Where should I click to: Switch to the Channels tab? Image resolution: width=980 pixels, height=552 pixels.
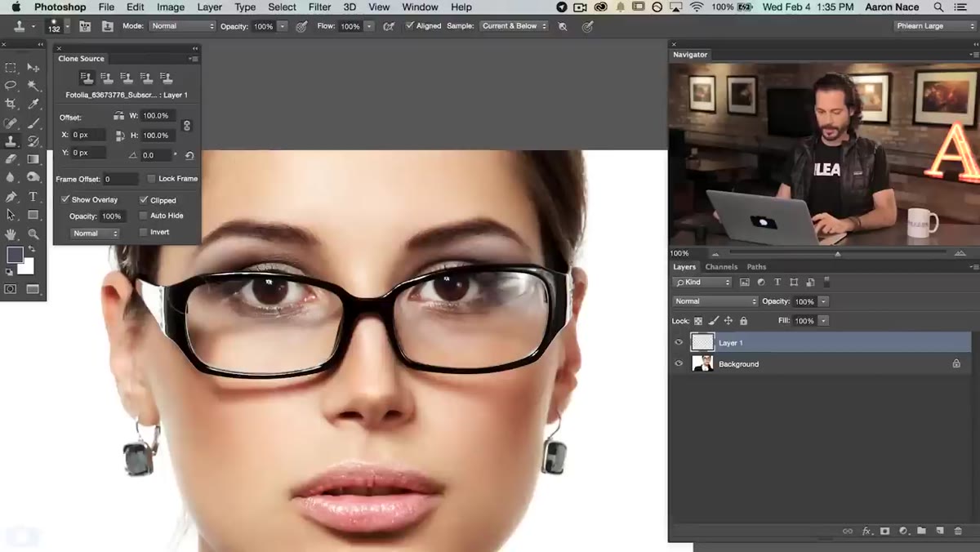(x=721, y=267)
